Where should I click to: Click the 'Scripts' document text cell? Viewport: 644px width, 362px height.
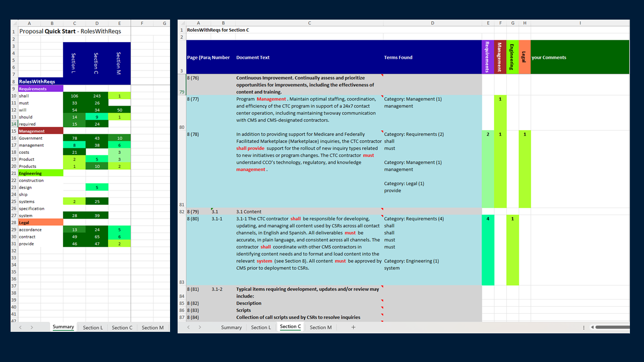[309, 310]
